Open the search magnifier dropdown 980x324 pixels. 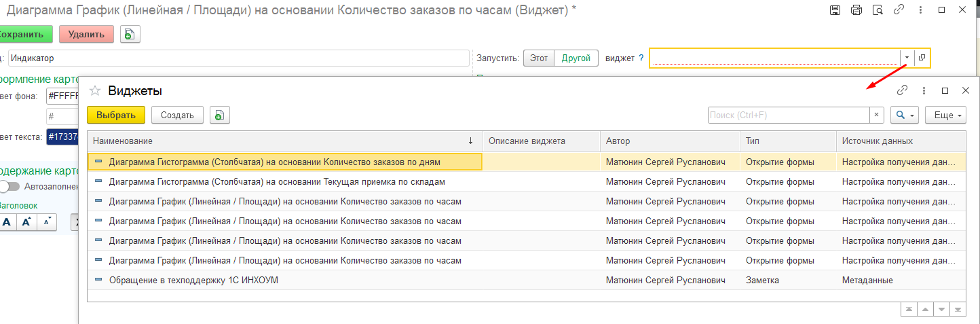pyautogui.click(x=904, y=115)
